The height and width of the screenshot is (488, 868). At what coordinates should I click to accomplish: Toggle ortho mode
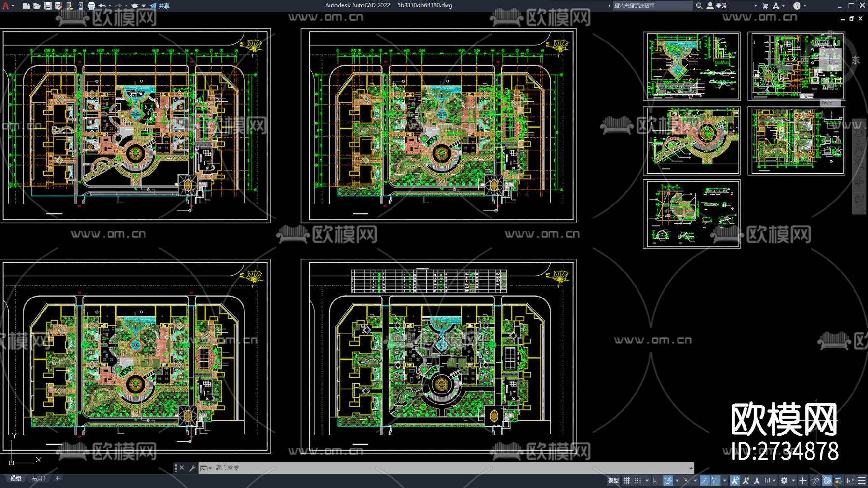tap(657, 480)
